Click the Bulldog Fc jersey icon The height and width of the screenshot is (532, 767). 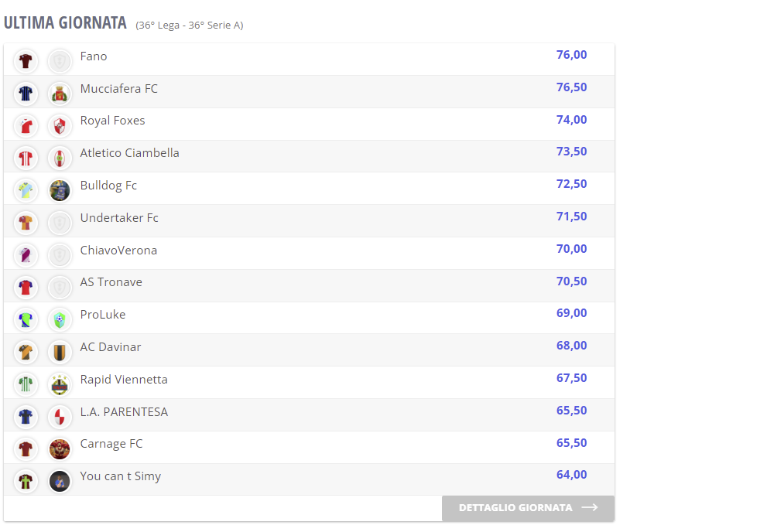[x=26, y=190]
